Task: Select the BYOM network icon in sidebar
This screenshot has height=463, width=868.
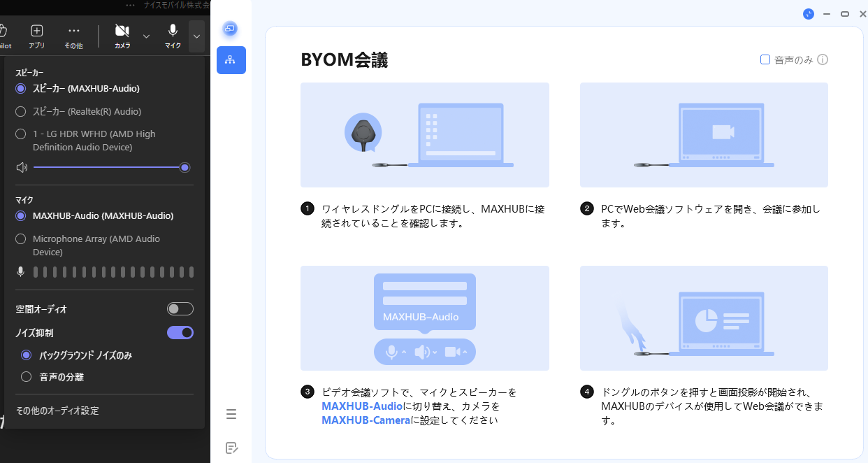Action: (x=231, y=60)
